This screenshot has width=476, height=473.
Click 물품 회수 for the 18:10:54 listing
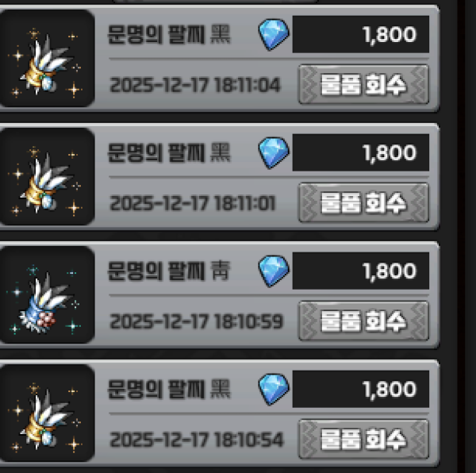pyautogui.click(x=363, y=440)
